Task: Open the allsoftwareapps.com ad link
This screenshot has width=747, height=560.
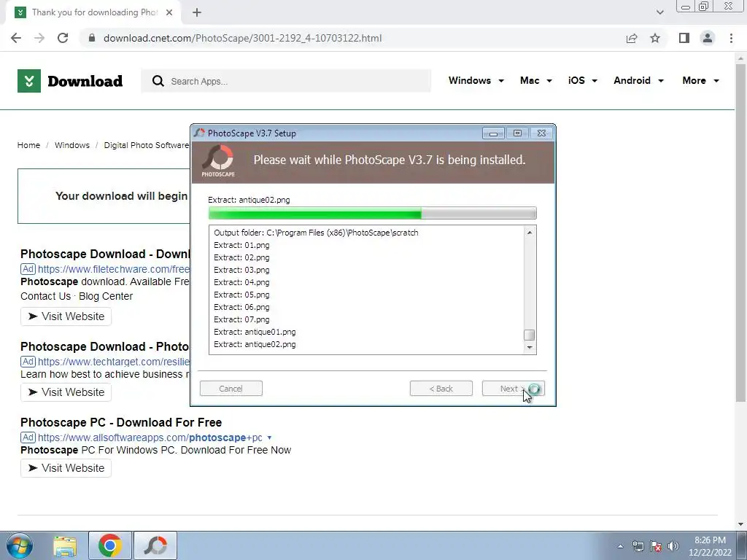Action: click(x=150, y=437)
